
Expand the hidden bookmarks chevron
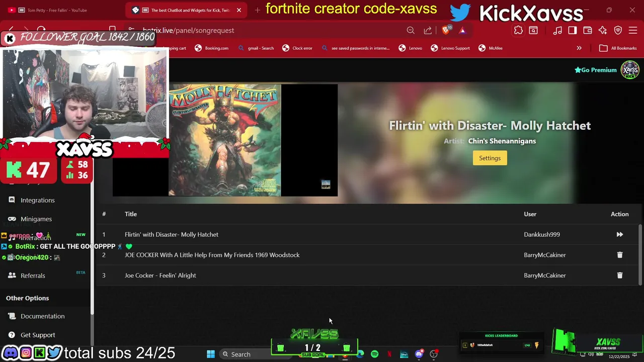coord(579,48)
